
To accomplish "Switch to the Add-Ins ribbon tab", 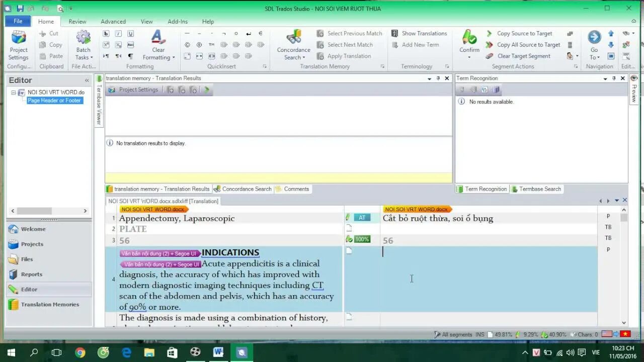I will click(x=178, y=22).
